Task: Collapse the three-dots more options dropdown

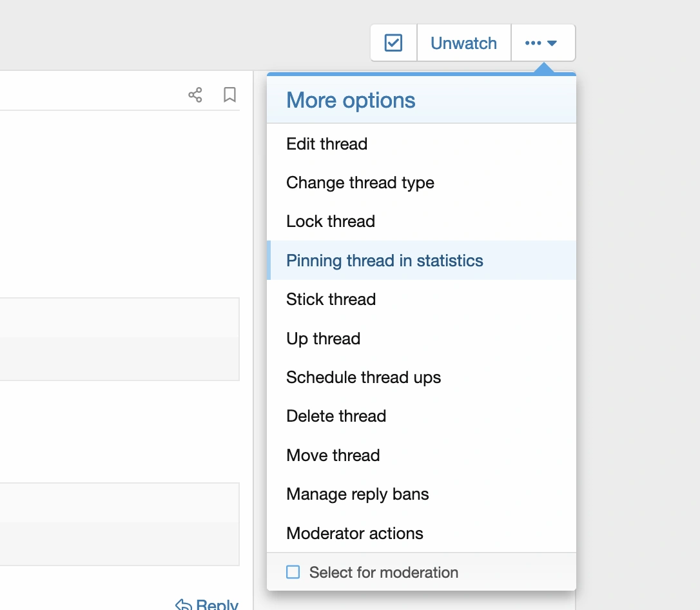Action: pos(542,43)
